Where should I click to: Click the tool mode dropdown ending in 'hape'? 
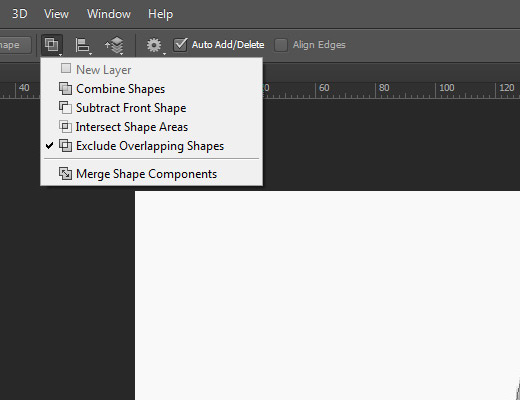click(x=16, y=45)
